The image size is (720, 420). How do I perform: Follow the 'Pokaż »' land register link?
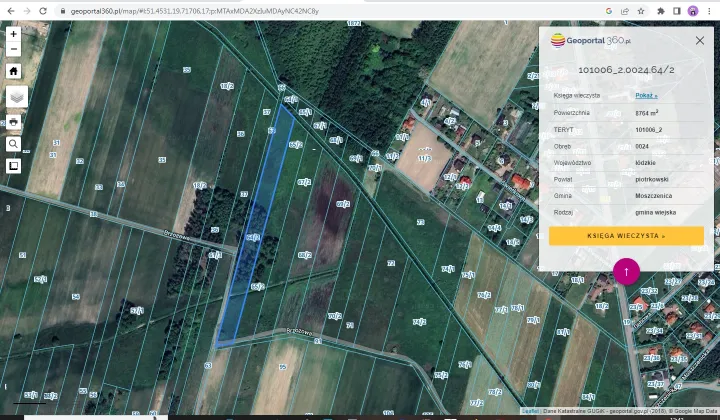646,95
